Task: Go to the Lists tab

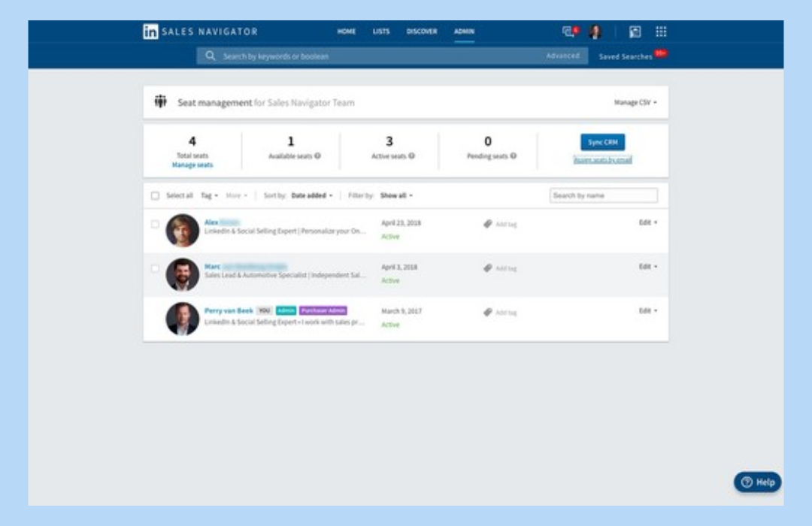Action: [x=381, y=32]
